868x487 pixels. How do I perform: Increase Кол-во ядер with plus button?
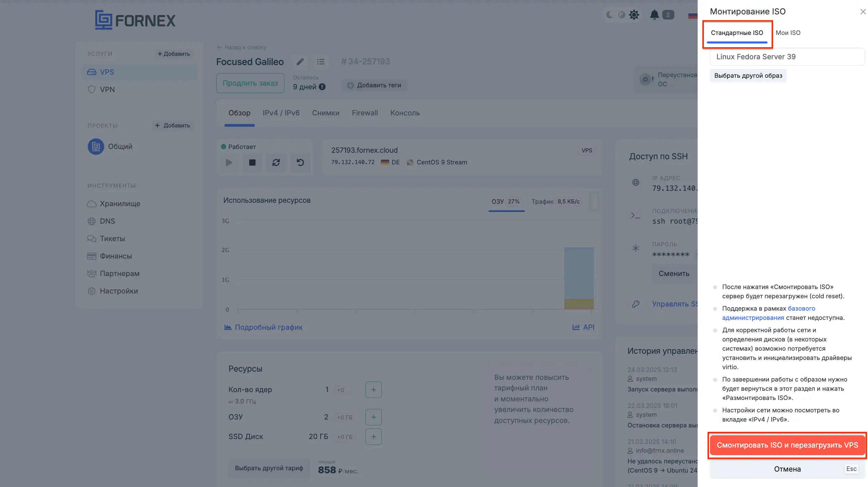[374, 390]
